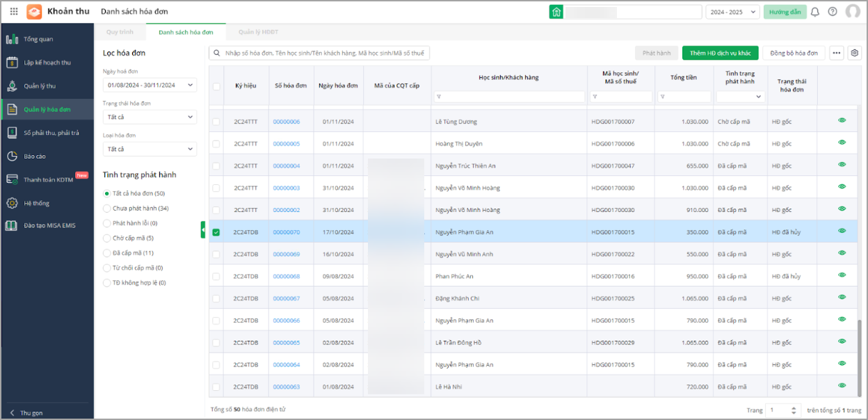Select the Đã cấp mã (11) radio option

pos(106,253)
